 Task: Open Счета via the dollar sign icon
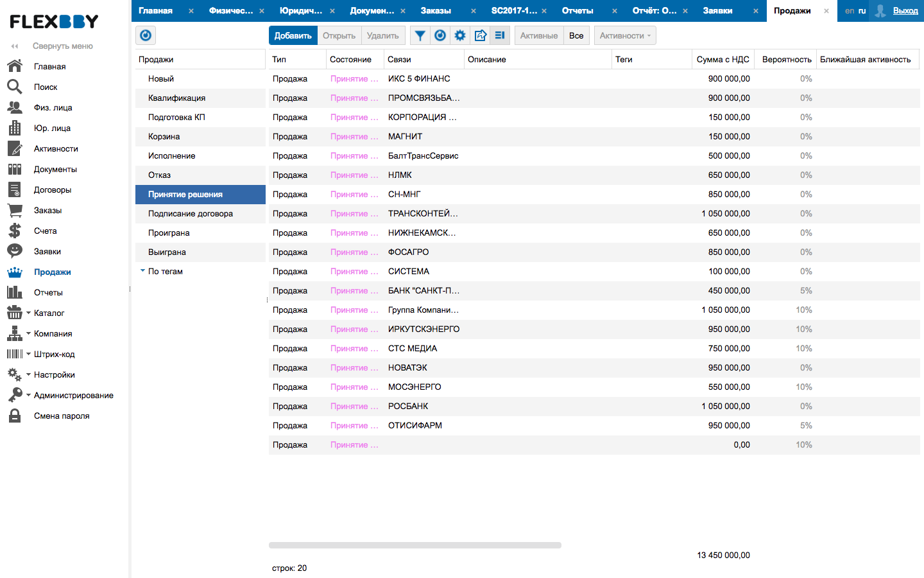tap(15, 231)
